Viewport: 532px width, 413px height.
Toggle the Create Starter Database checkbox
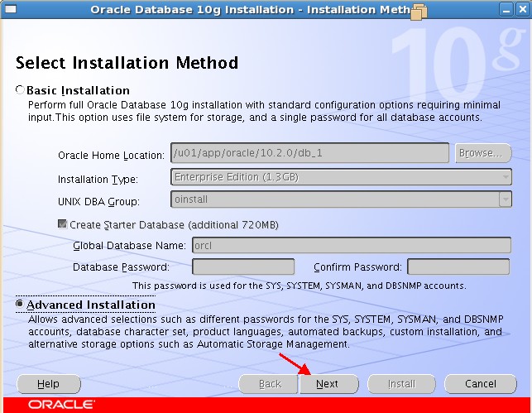tap(62, 224)
